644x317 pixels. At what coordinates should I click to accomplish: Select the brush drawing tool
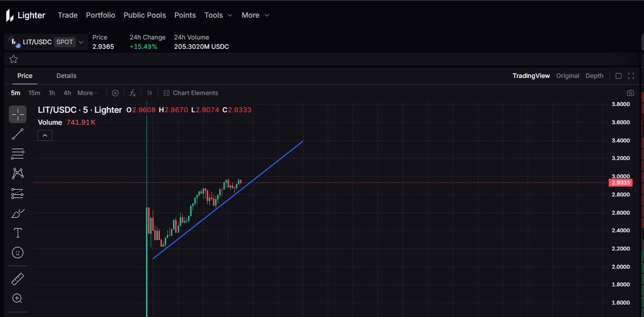(18, 213)
